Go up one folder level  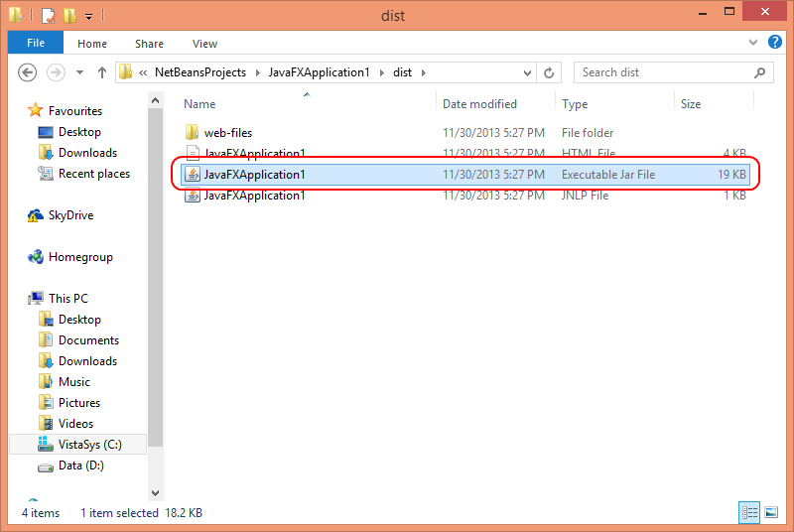tap(102, 72)
